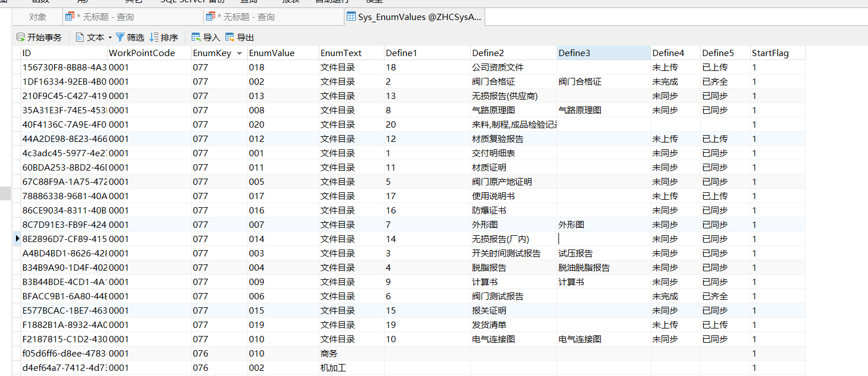Click the 文本 document icon in toolbar

pos(80,38)
